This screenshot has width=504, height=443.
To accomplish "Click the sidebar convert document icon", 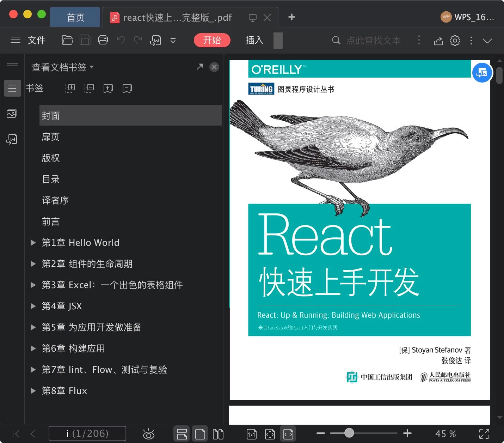I will point(12,139).
